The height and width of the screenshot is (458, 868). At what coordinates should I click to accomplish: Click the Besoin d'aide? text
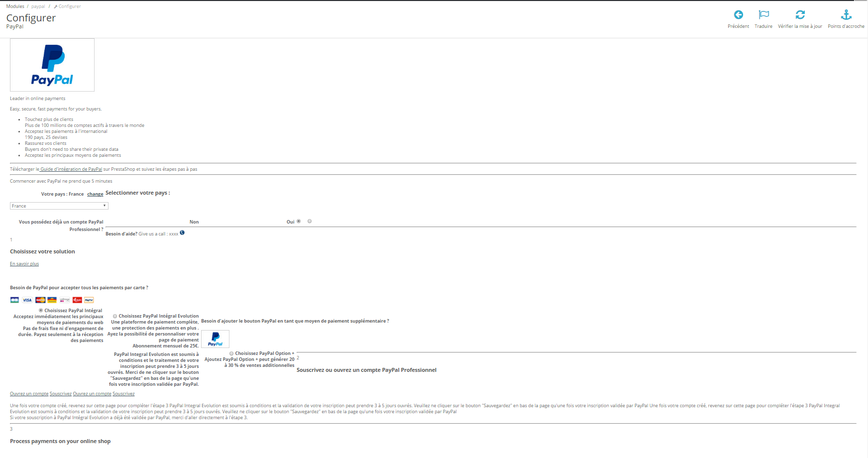click(x=121, y=234)
